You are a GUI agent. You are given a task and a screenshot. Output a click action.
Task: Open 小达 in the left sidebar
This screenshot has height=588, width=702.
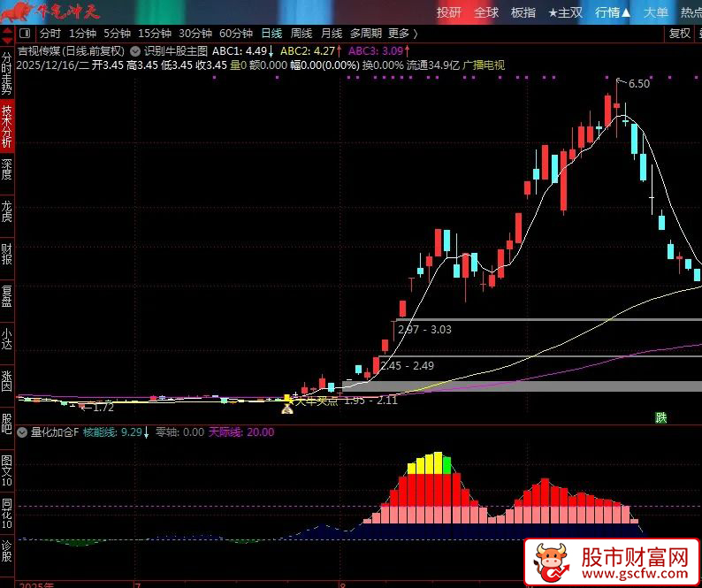pos(7,339)
